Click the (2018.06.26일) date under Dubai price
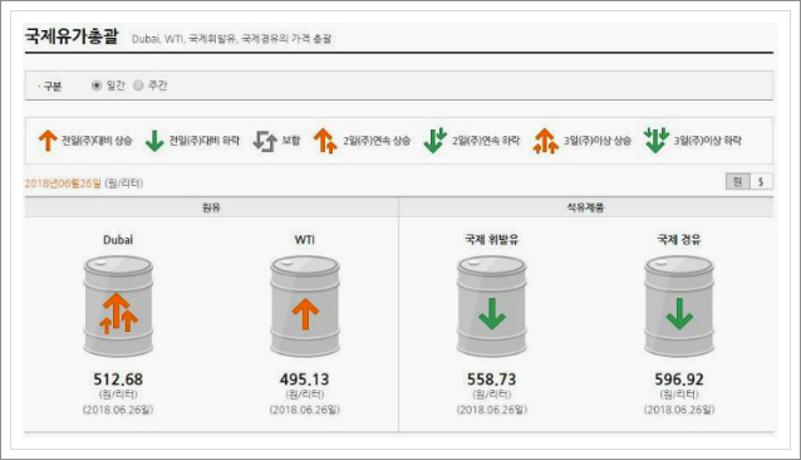The image size is (801, 460). (118, 409)
